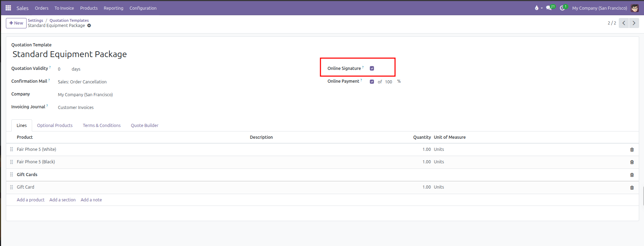Create a new template with New button
Image resolution: width=644 pixels, height=246 pixels.
click(16, 23)
